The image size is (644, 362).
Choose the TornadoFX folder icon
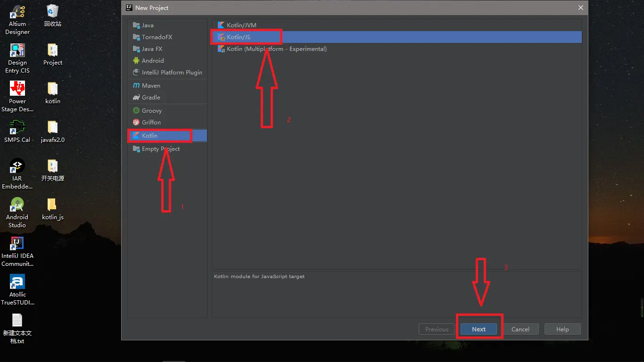pyautogui.click(x=136, y=37)
